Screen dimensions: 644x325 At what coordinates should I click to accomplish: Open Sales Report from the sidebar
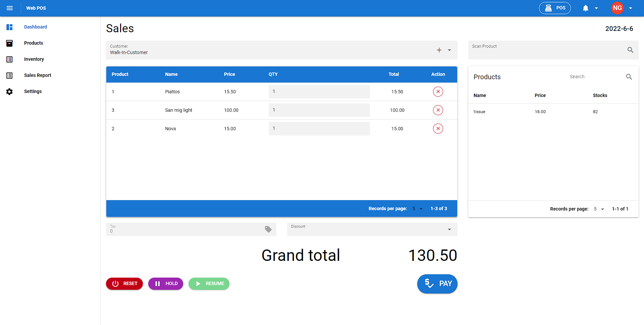coord(38,75)
